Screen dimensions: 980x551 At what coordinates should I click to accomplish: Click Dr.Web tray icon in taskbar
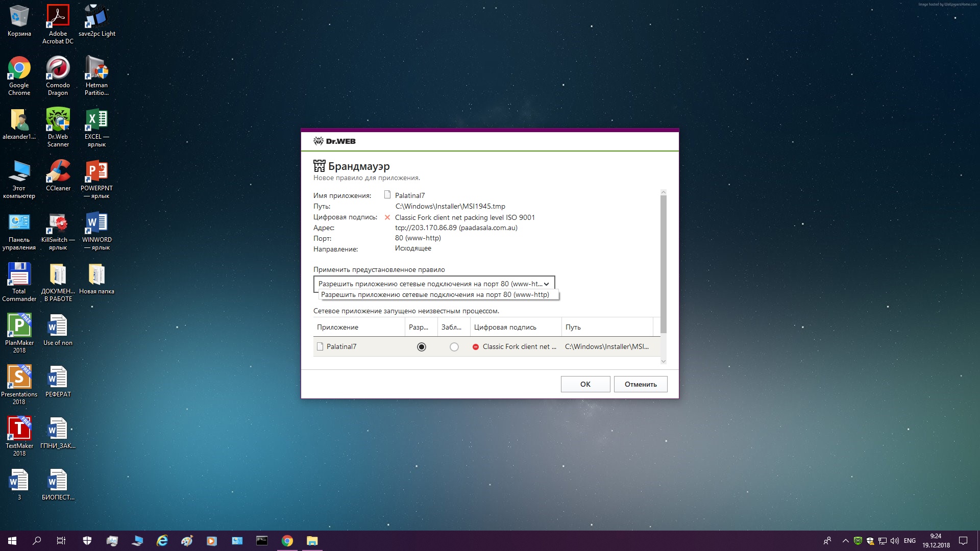coord(858,541)
